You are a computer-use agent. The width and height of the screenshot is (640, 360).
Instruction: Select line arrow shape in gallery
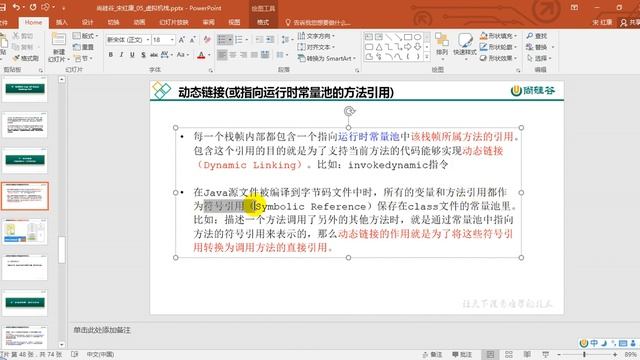pos(398,37)
